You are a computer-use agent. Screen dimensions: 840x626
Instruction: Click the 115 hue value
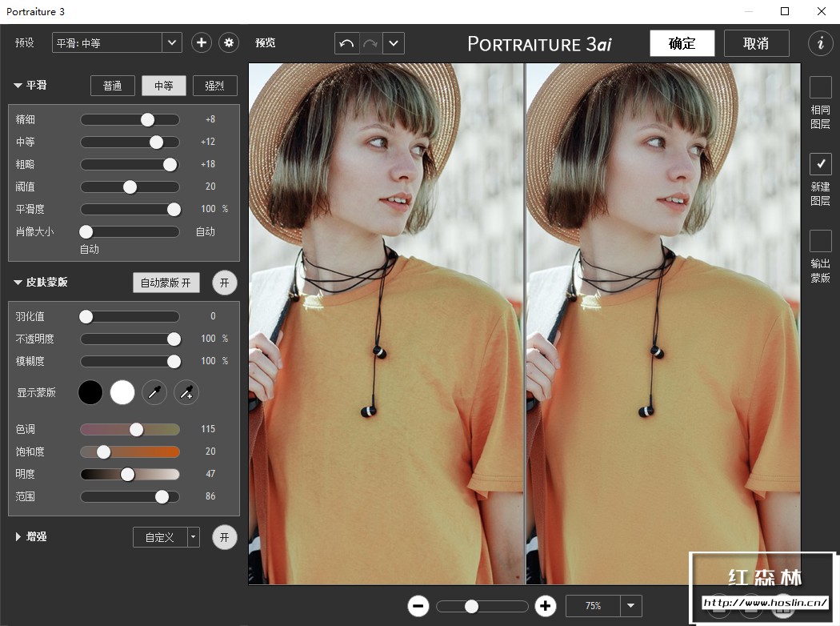pyautogui.click(x=208, y=429)
